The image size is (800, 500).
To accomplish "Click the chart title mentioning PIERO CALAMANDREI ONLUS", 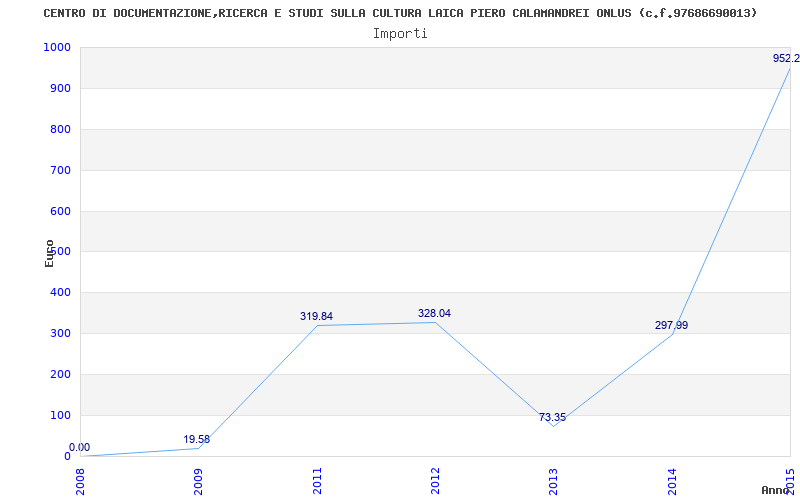I will pos(400,13).
